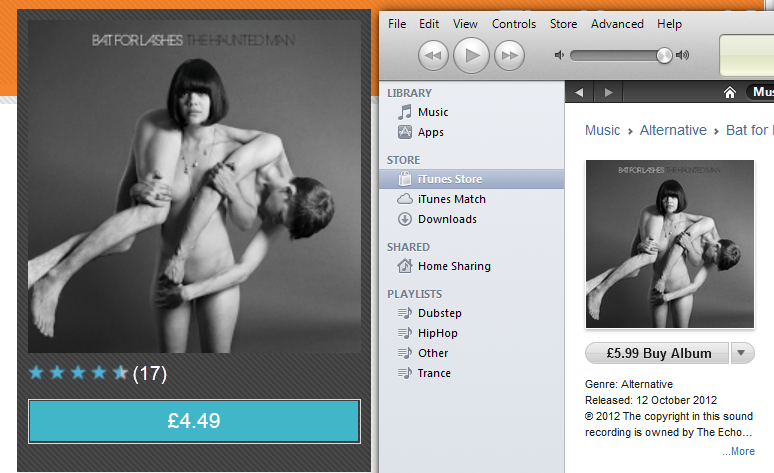Open the Help menu
The width and height of the screenshot is (774, 473).
click(x=669, y=24)
